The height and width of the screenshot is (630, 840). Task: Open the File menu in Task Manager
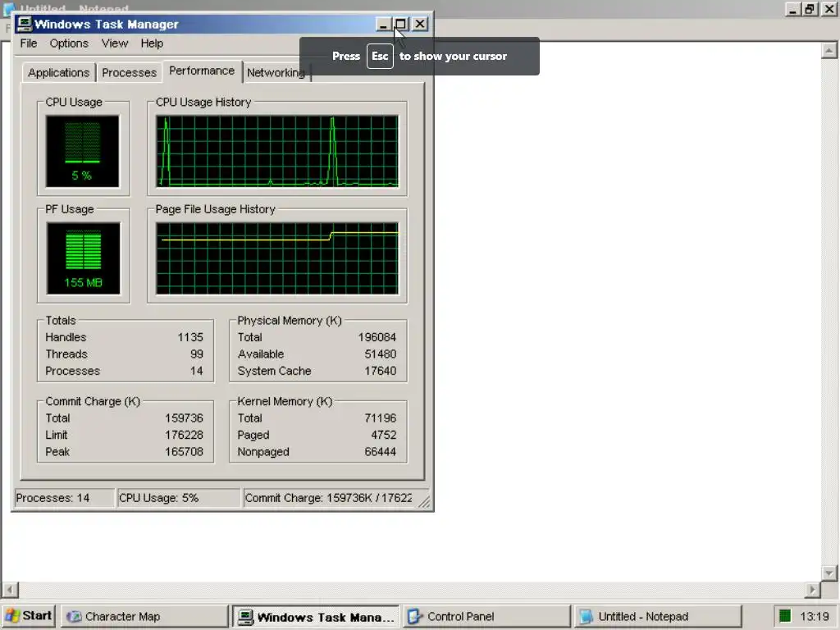[29, 43]
